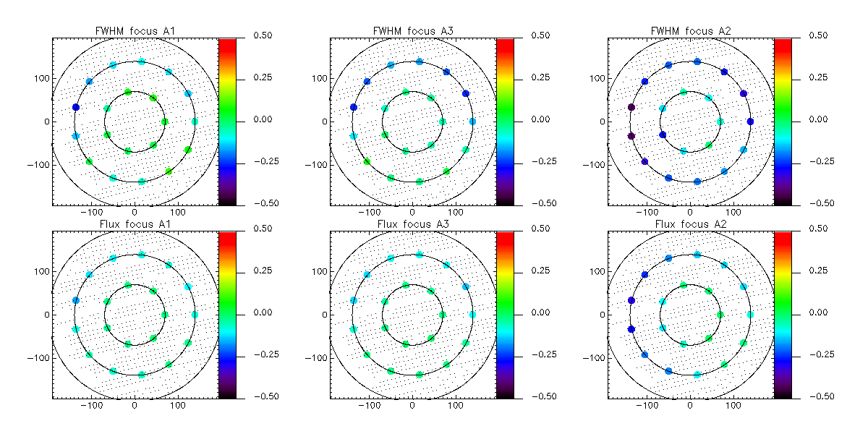
Task: Click topmost outer-ring dot in Flux focus A1
Action: click(142, 255)
